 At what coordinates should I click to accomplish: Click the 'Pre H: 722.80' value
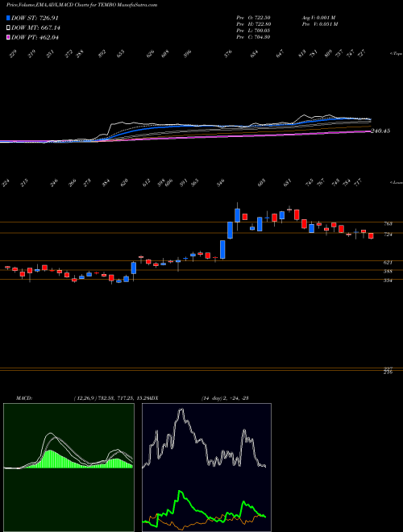pyautogui.click(x=253, y=24)
